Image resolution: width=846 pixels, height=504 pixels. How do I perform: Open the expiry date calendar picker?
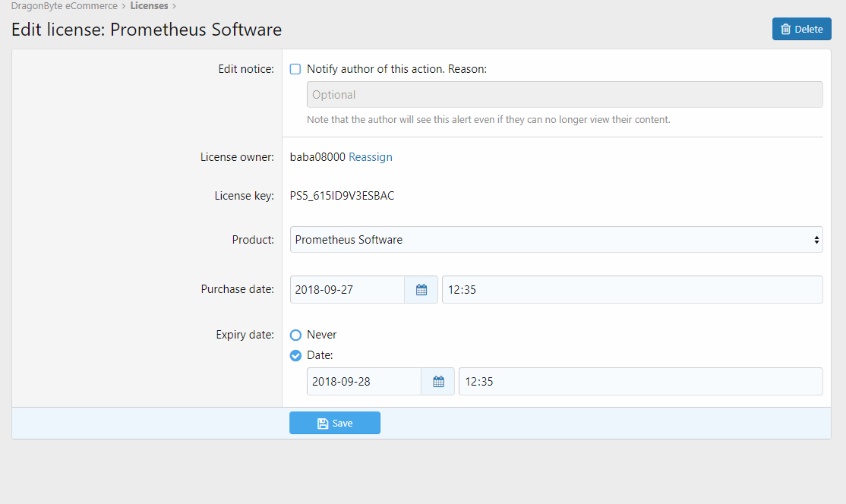click(x=438, y=382)
